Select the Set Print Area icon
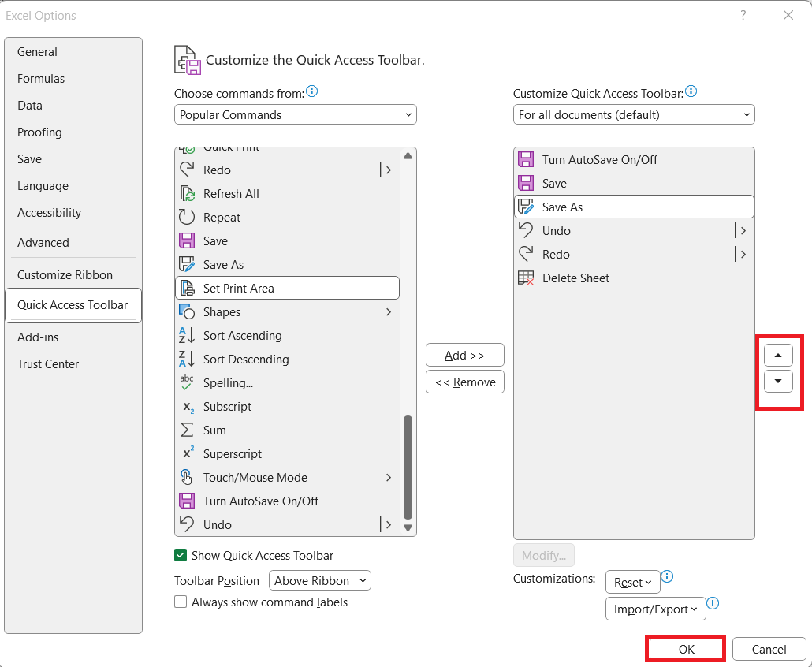Screen dimensions: 812x667 pyautogui.click(x=186, y=289)
